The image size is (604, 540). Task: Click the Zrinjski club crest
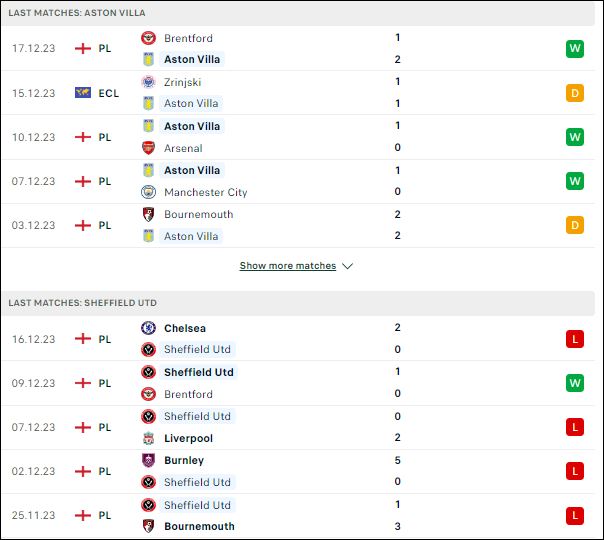(148, 82)
